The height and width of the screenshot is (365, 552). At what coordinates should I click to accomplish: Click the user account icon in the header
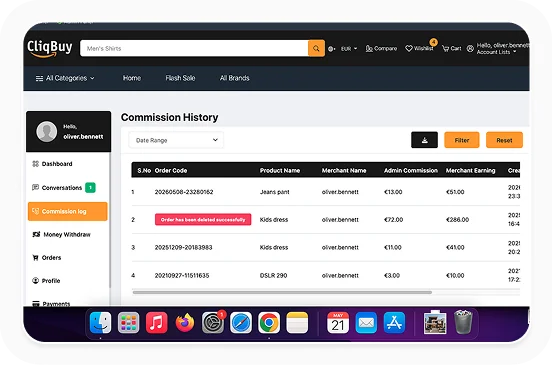(x=470, y=49)
